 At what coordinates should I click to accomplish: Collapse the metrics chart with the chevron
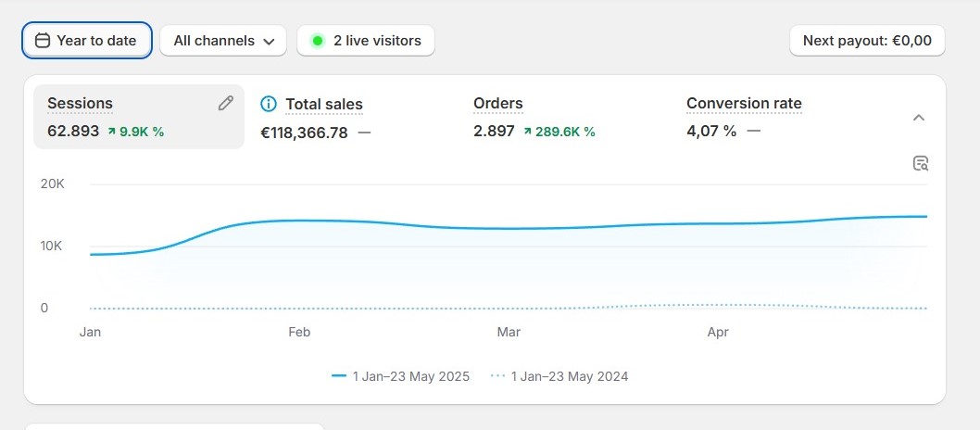[x=918, y=118]
